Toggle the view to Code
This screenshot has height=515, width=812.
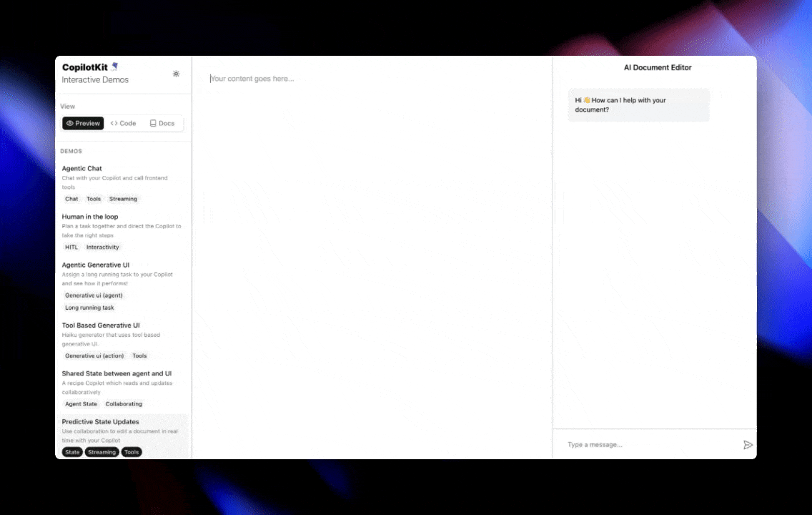pyautogui.click(x=123, y=123)
